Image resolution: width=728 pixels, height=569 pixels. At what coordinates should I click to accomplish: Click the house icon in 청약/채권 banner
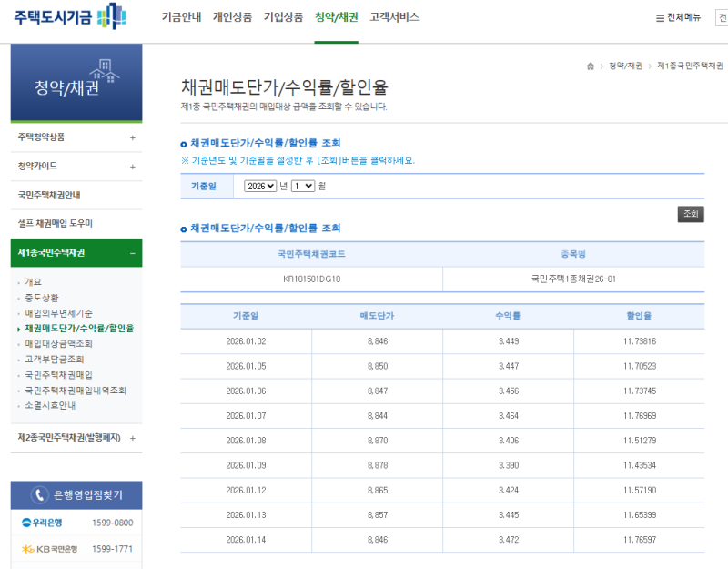coord(105,71)
